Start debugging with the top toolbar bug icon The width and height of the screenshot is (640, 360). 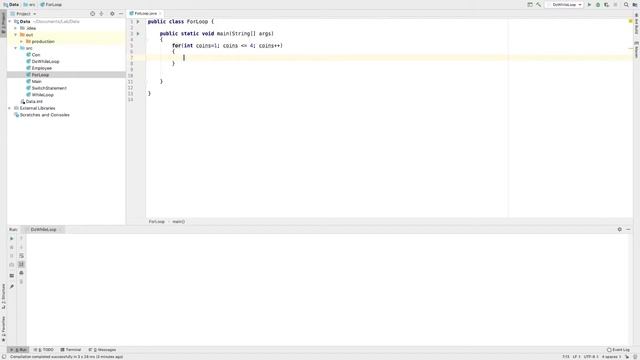tap(598, 5)
